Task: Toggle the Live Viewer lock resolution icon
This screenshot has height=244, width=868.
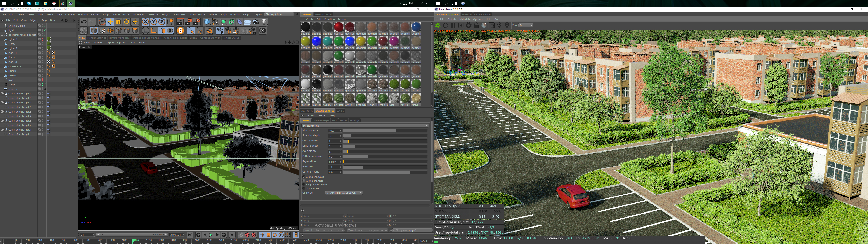Action: 476,25
